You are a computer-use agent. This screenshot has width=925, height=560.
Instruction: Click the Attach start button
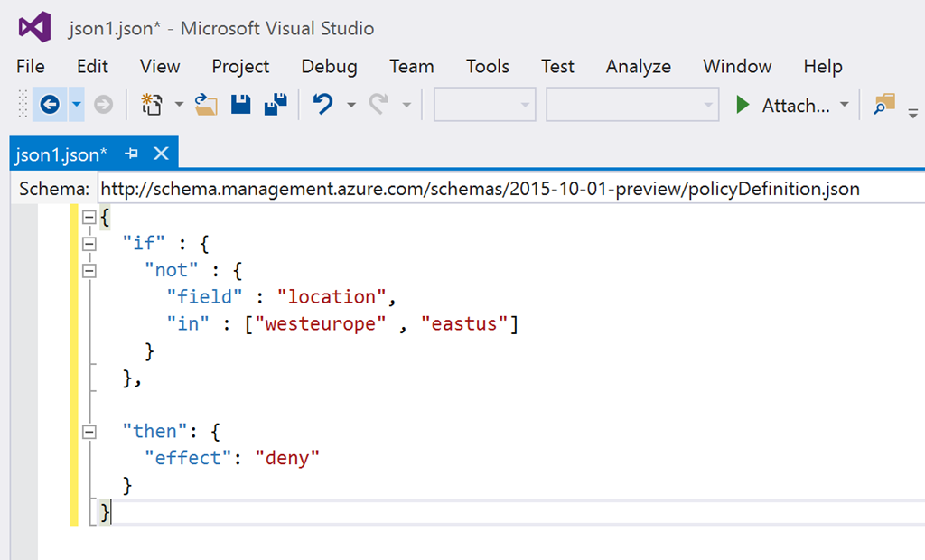784,105
